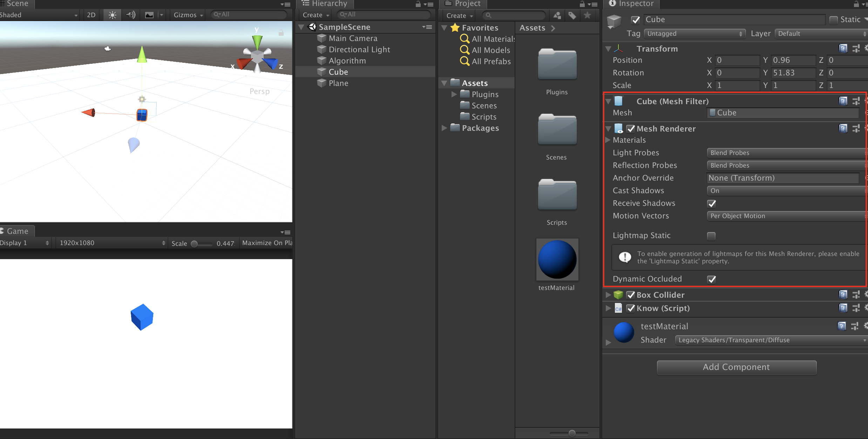Toggle scene lighting sun icon
868x439 pixels.
(112, 15)
